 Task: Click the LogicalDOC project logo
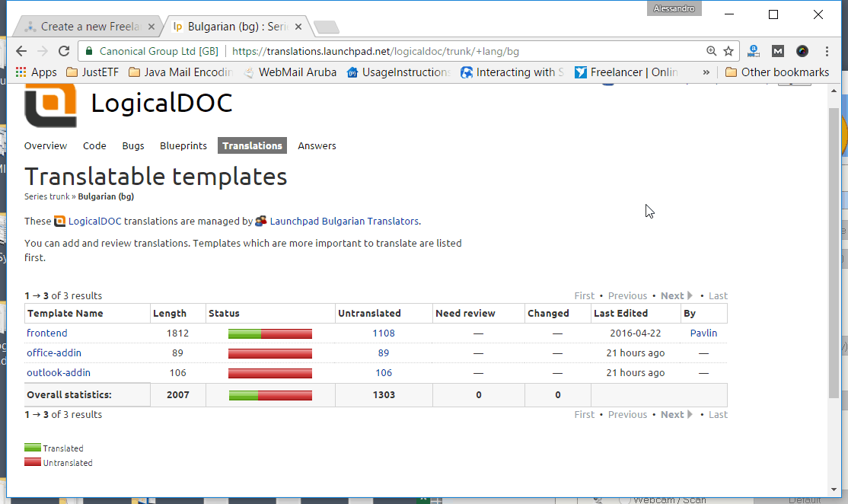pyautogui.click(x=50, y=106)
